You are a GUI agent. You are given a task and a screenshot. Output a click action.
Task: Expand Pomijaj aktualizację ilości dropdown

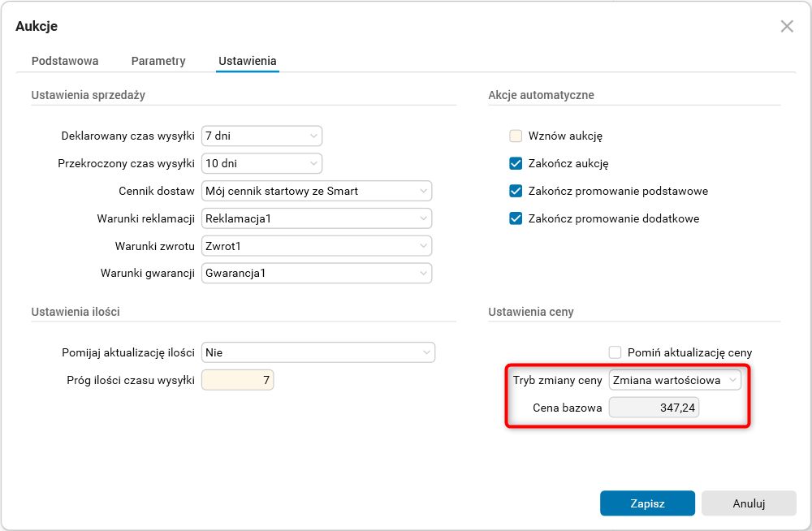318,352
